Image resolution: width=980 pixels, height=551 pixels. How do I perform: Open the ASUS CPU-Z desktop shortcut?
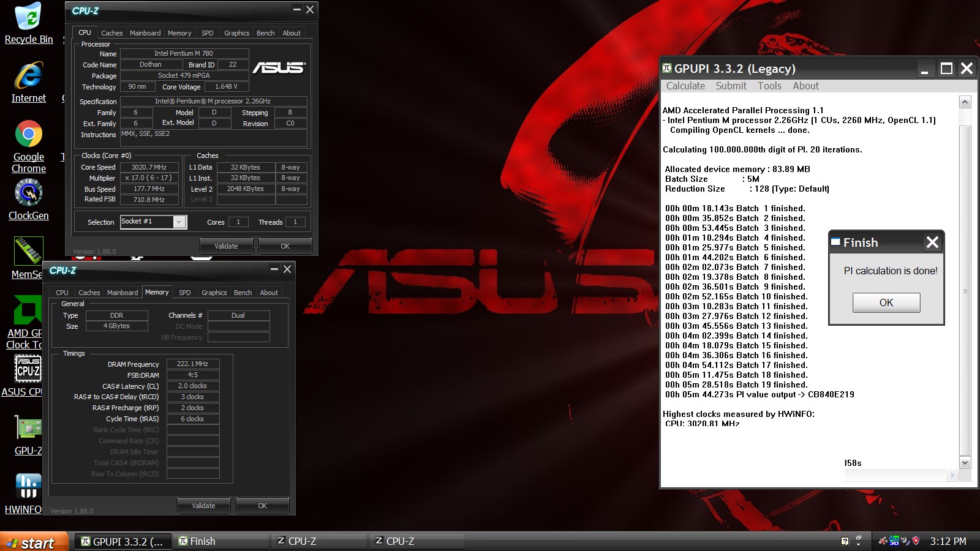click(x=23, y=376)
